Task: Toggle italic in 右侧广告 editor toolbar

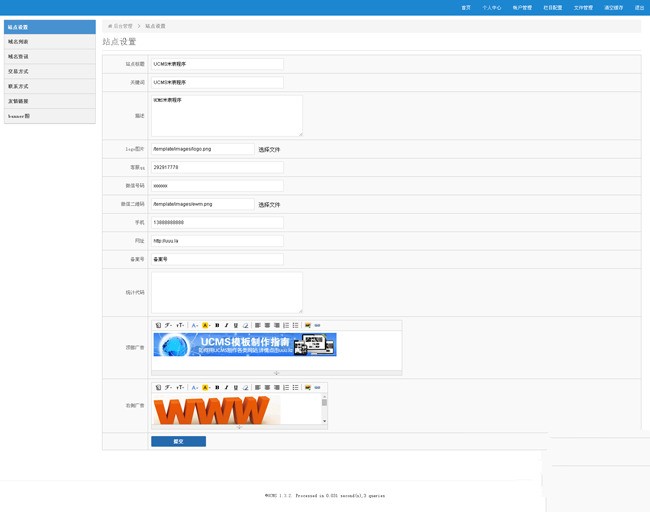Action: [226, 387]
